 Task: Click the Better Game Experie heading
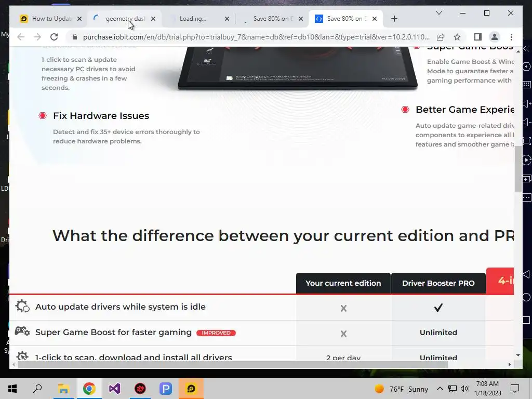point(464,110)
